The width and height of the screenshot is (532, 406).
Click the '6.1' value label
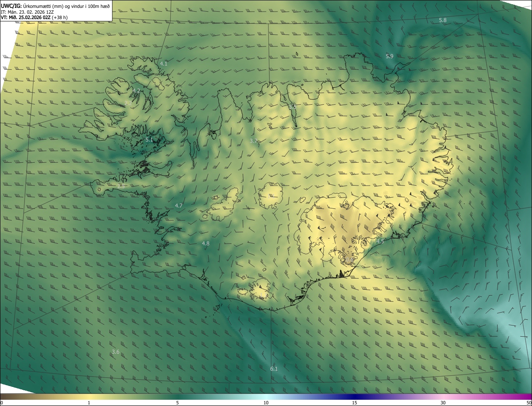[273, 369]
